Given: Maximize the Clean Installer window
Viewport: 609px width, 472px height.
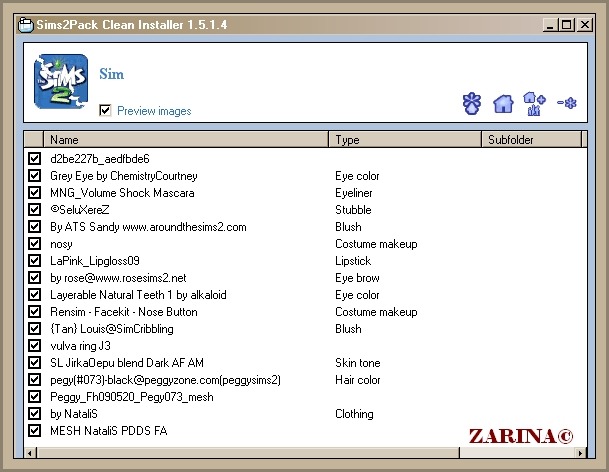Looking at the screenshot, I should click(566, 25).
